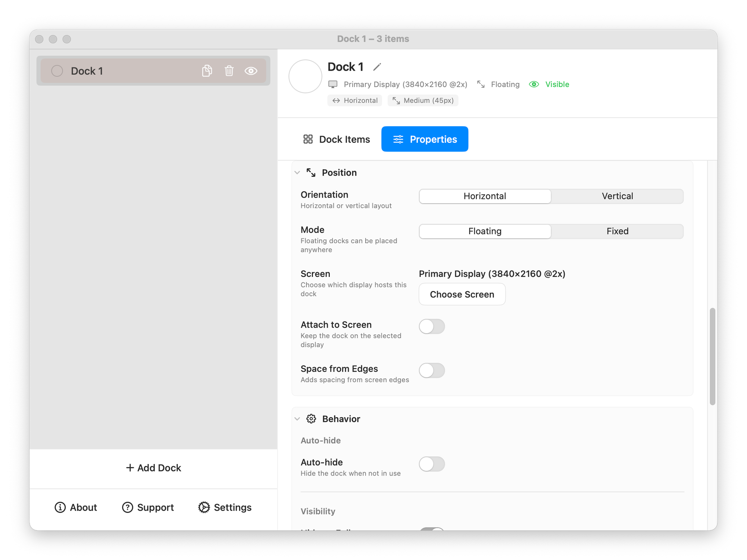Toggle Dock 1 visibility eye icon
This screenshot has width=747, height=560.
(x=251, y=71)
